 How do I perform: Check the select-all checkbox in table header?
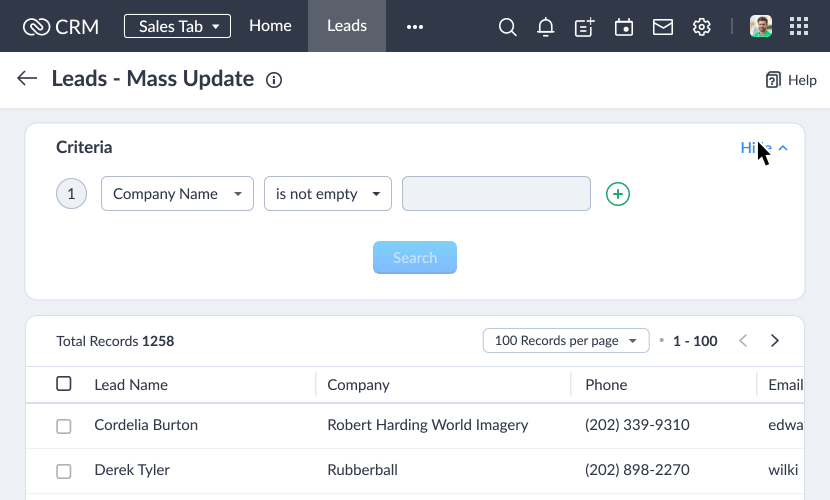(64, 384)
